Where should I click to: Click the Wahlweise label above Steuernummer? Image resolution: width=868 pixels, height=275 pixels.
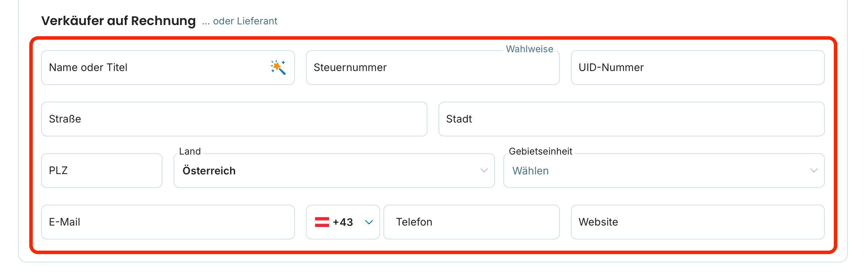click(x=530, y=49)
